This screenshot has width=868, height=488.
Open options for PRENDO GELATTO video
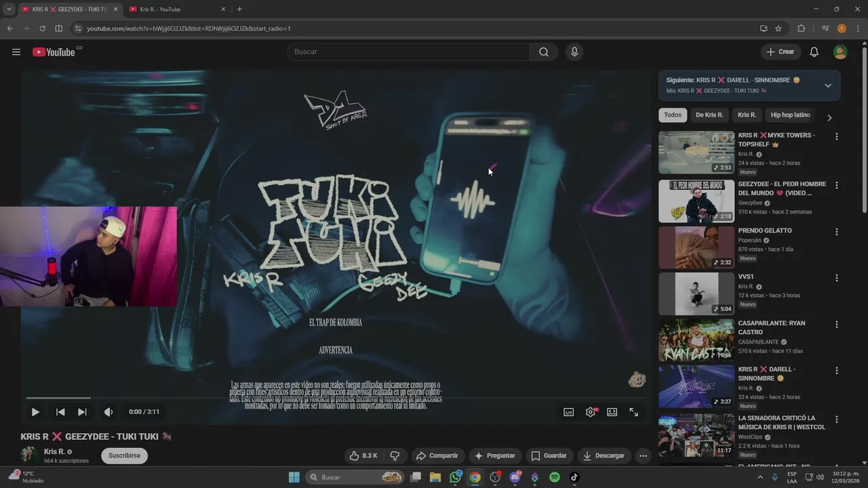pyautogui.click(x=836, y=232)
